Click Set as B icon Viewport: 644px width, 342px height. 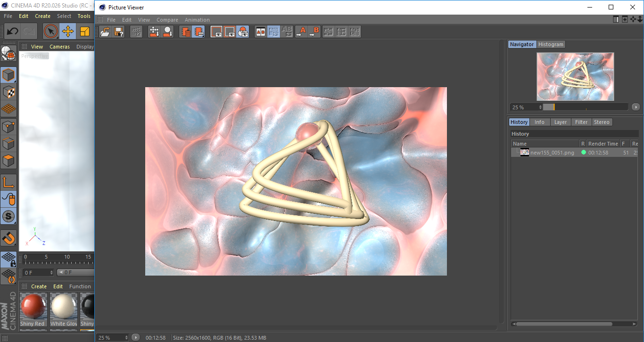click(314, 32)
